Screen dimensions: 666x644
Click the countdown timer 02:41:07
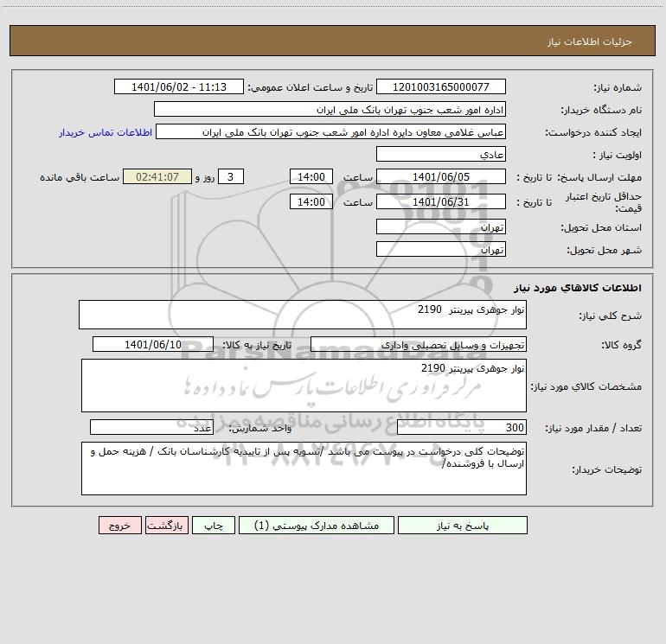click(157, 176)
